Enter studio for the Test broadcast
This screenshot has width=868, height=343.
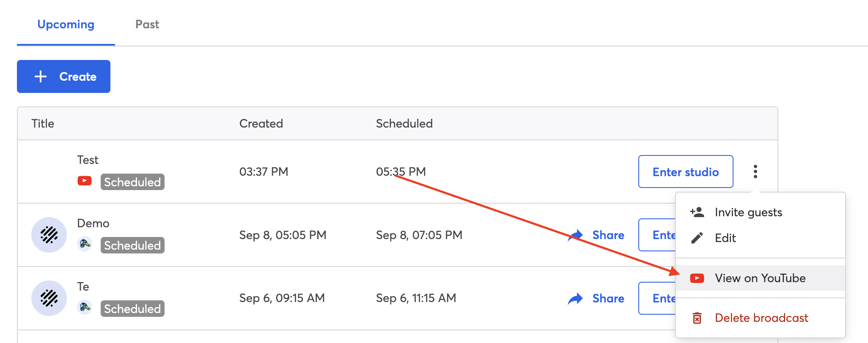685,171
